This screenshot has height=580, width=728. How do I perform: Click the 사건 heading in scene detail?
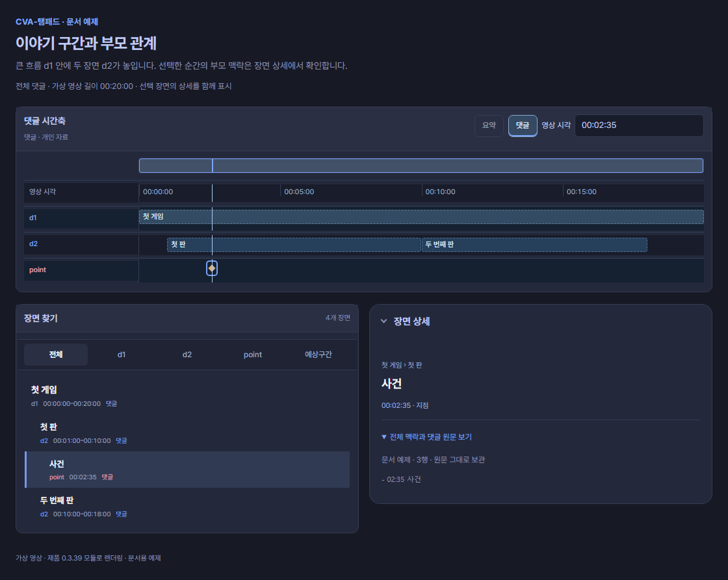click(391, 384)
